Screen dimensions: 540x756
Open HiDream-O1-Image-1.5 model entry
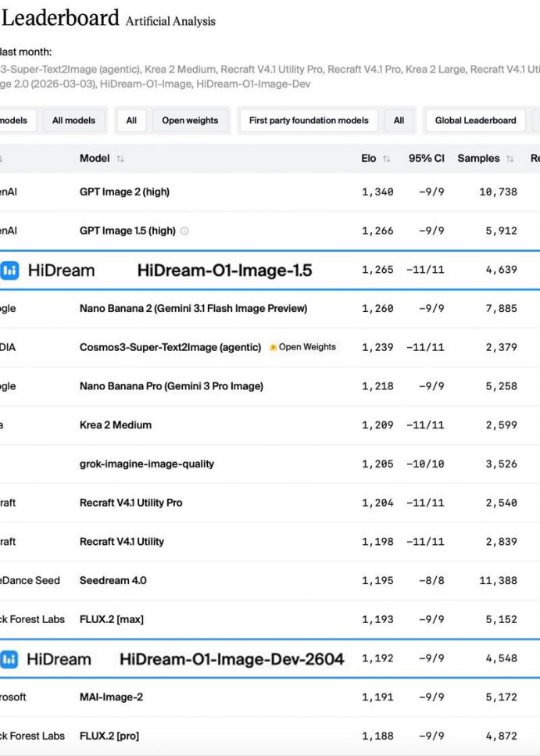[225, 271]
